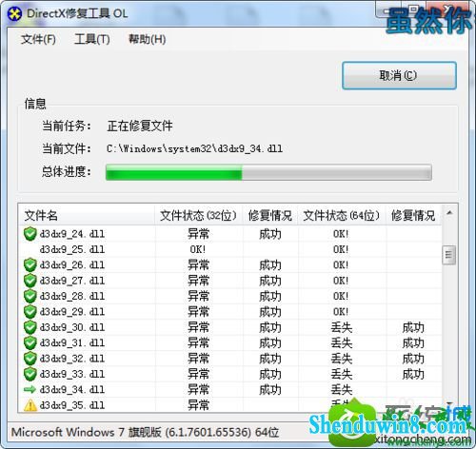Click the Microsoft Windows 7 旗舰版 status bar text
476x449 pixels.
click(x=145, y=432)
